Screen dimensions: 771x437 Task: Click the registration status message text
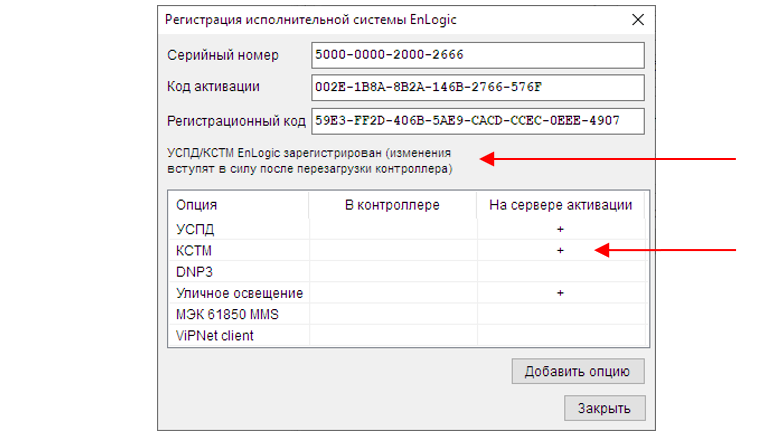(x=309, y=161)
